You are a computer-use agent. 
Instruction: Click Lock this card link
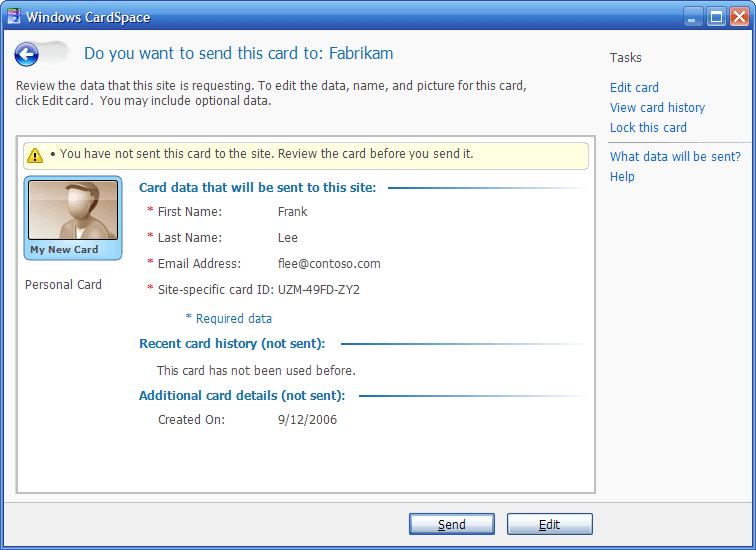648,128
